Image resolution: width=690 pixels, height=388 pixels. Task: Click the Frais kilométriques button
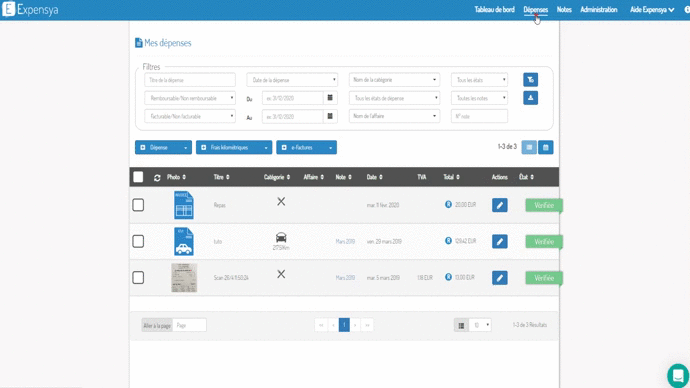point(228,147)
